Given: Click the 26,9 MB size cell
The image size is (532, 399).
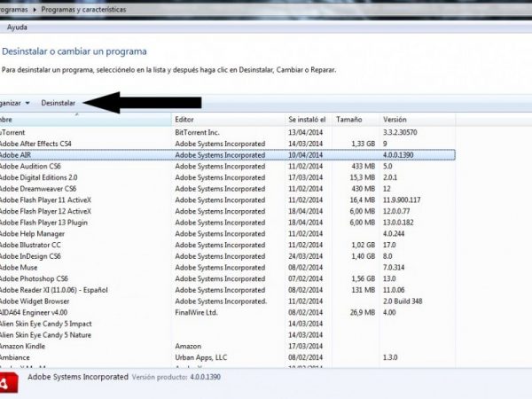Looking at the screenshot, I should (363, 312).
